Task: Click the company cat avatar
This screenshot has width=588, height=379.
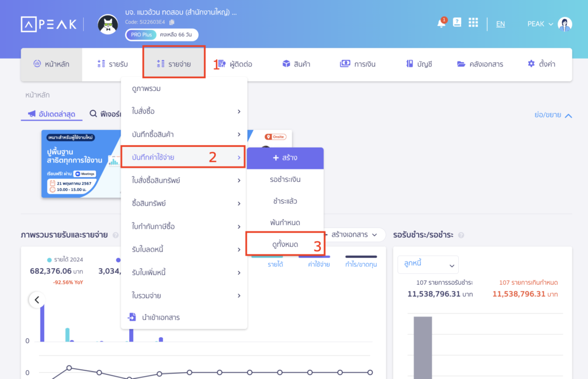Action: click(108, 24)
